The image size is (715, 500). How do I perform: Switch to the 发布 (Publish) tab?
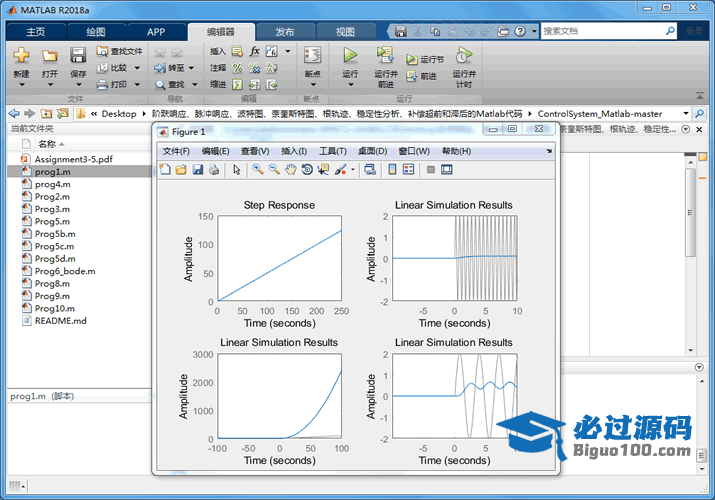[285, 32]
